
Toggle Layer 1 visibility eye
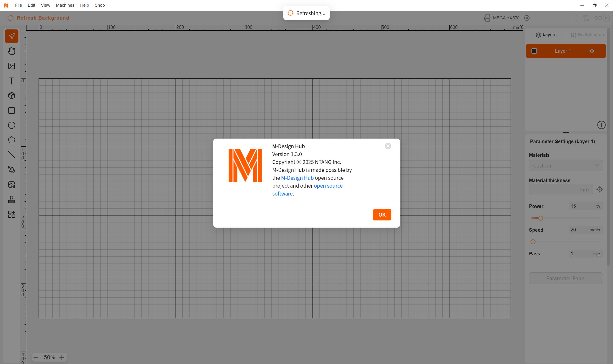592,51
